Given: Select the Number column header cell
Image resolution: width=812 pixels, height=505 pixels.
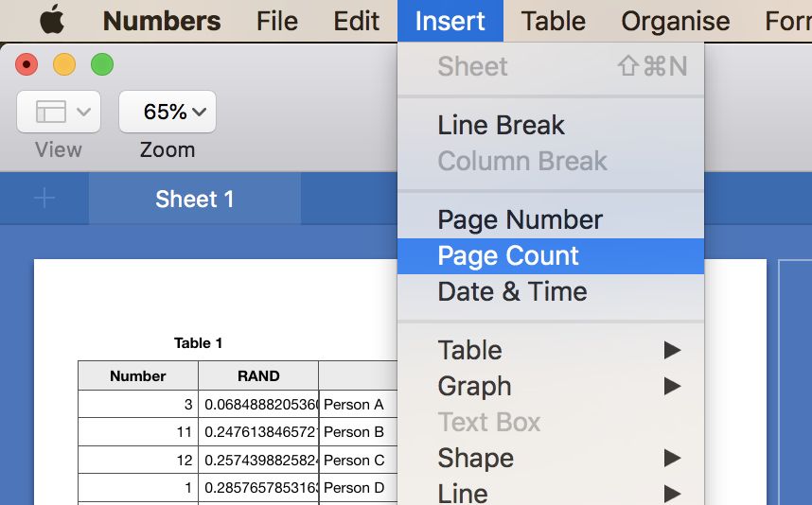Looking at the screenshot, I should coord(138,375).
